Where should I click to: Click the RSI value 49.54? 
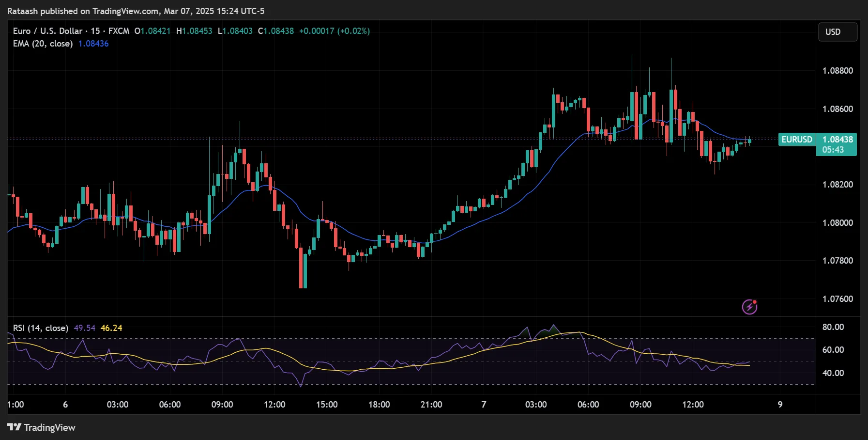(84, 328)
